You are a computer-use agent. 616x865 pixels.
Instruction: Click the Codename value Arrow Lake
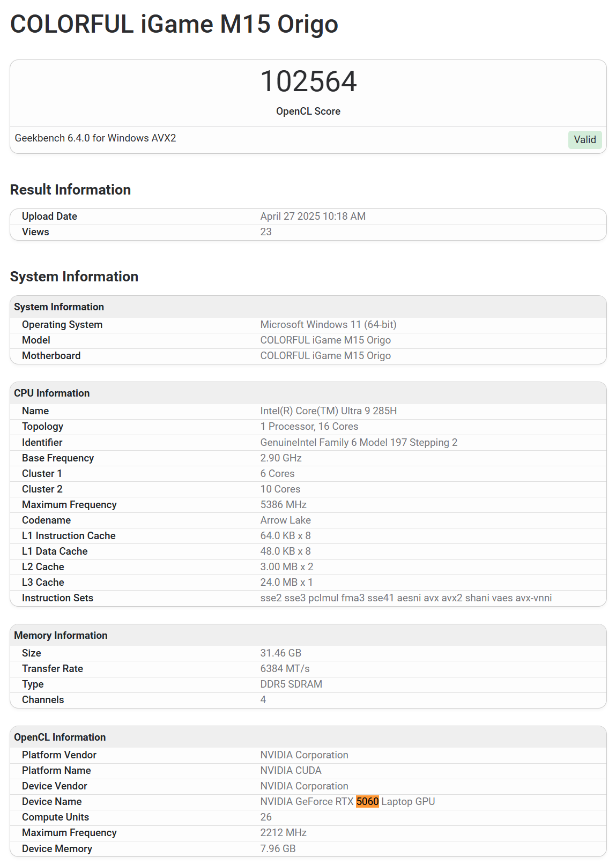coord(286,520)
